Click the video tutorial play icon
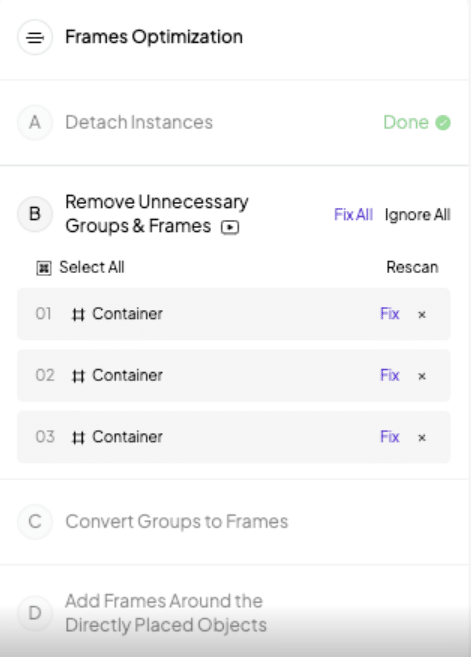The height and width of the screenshot is (657, 471). click(230, 227)
